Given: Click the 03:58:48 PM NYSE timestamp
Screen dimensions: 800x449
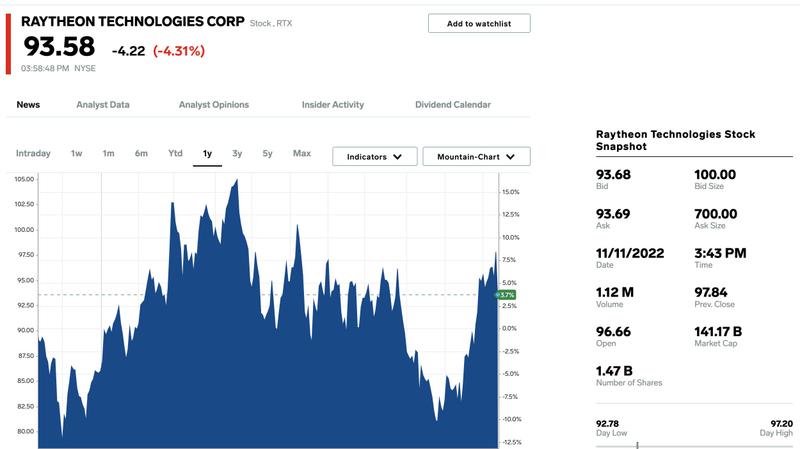Looking at the screenshot, I should [58, 68].
